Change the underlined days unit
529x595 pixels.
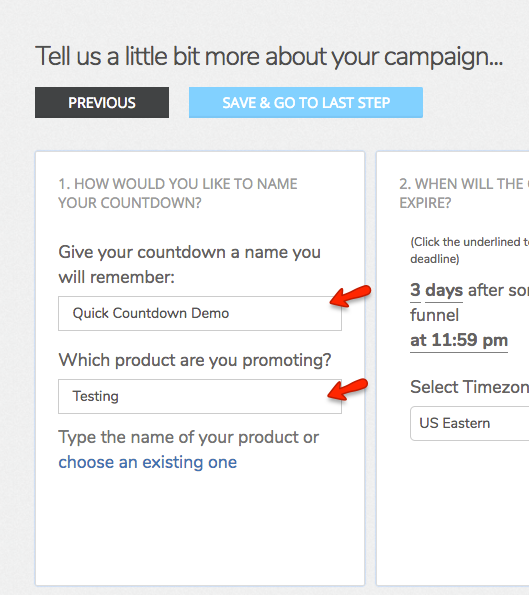click(444, 291)
